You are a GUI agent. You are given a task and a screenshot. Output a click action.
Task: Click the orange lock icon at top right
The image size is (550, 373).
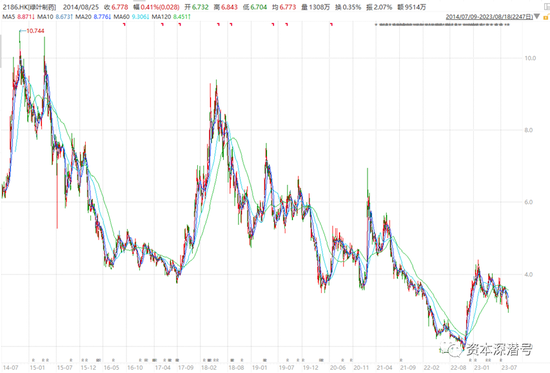pyautogui.click(x=546, y=17)
